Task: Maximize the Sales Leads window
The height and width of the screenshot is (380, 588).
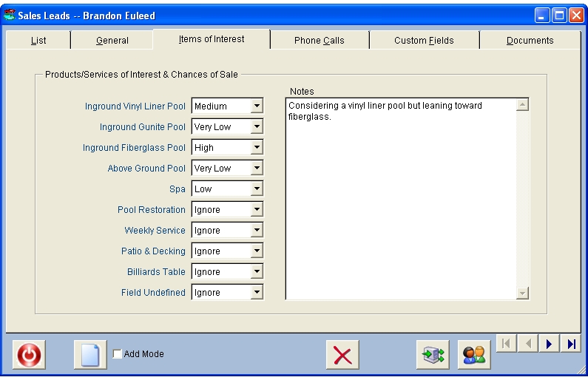Action: pos(559,16)
